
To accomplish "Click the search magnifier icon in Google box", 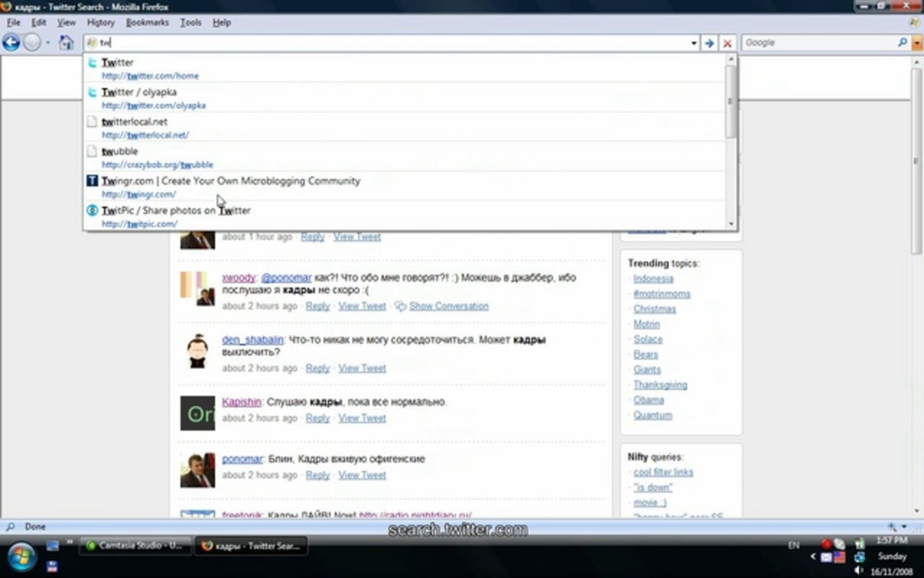I will (902, 42).
